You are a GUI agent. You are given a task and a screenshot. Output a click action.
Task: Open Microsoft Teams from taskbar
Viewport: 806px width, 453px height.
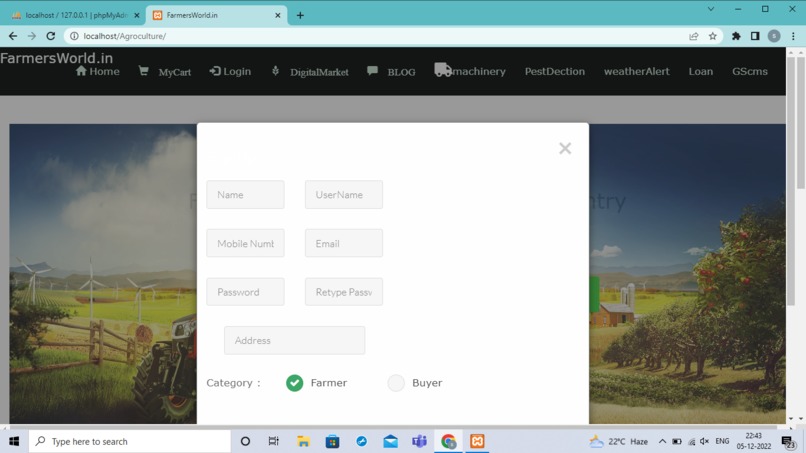[x=419, y=441]
